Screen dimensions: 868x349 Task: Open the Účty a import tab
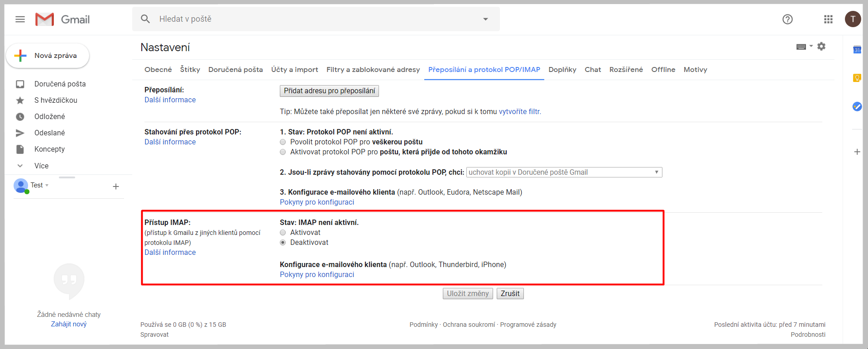(x=295, y=70)
